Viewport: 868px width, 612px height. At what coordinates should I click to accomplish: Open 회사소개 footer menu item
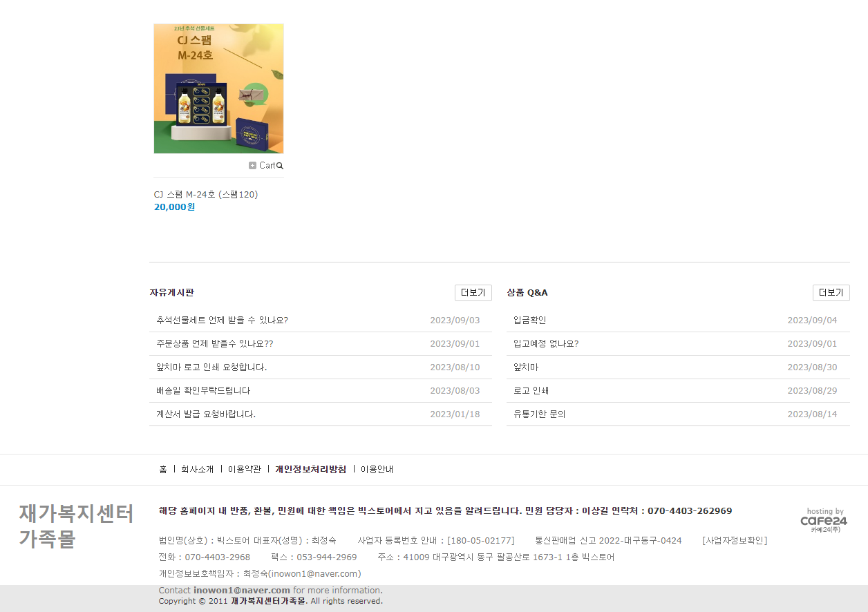click(197, 470)
